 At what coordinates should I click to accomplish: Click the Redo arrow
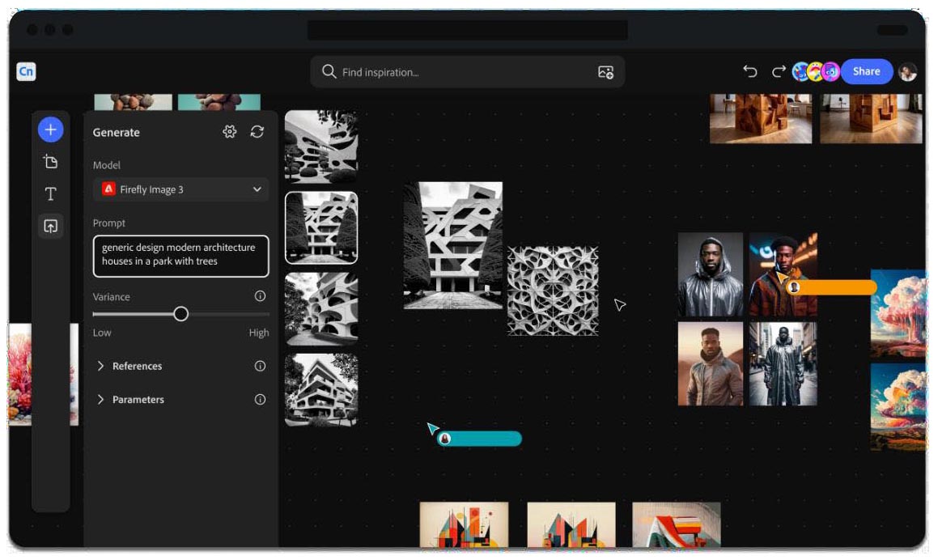click(x=779, y=72)
